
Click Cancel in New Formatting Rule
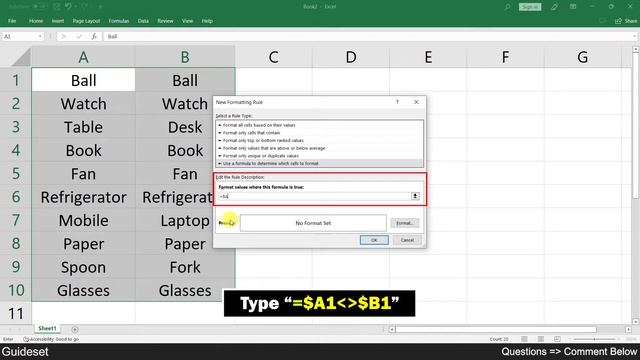407,240
